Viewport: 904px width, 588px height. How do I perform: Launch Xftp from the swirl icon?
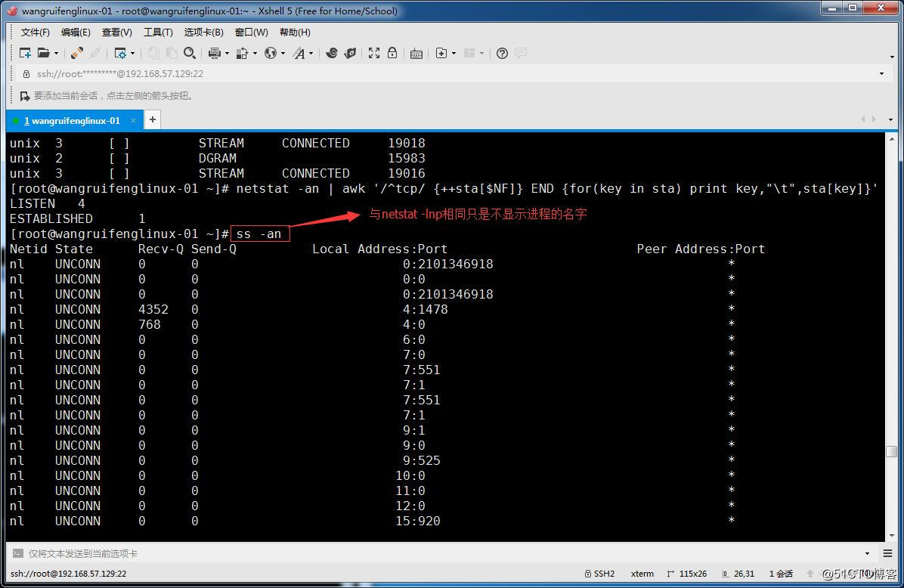click(x=332, y=53)
